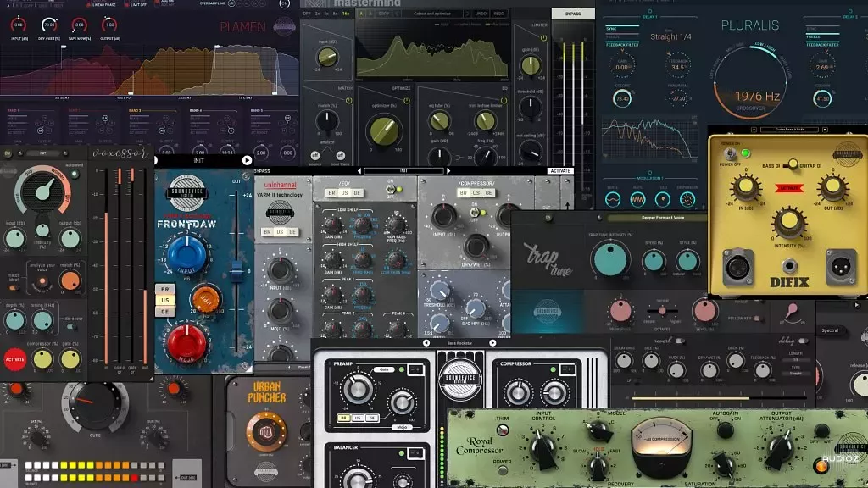Click the red ACTIVATE button in Voxessor
Image resolution: width=868 pixels, height=488 pixels.
(x=14, y=359)
